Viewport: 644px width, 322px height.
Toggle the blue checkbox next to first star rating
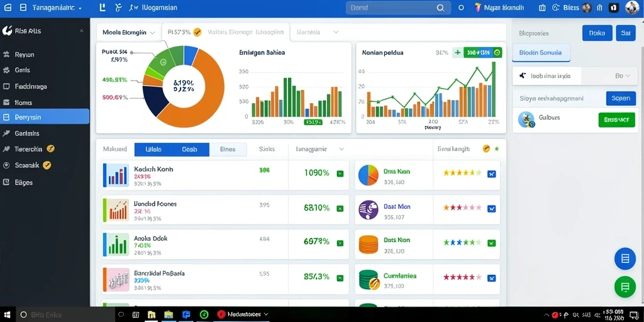click(x=491, y=174)
